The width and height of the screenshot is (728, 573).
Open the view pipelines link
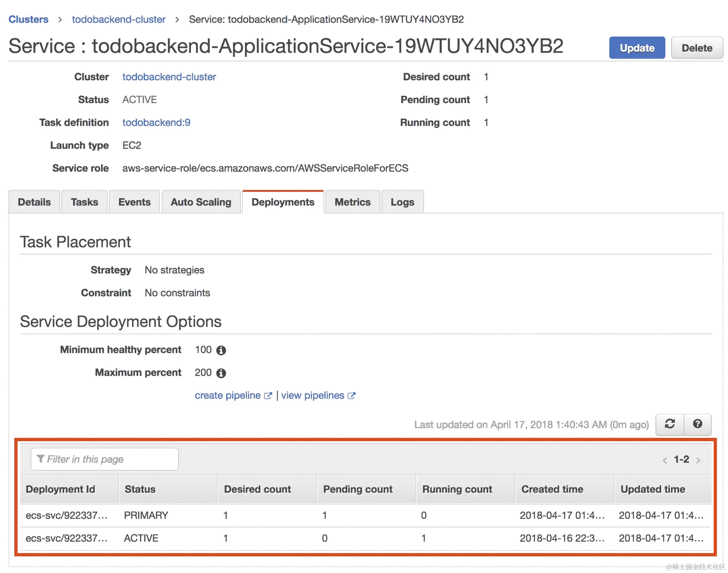(313, 396)
